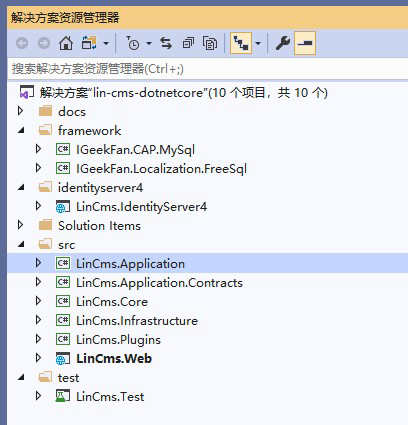Expand the LinCms.Infrastructure project
The width and height of the screenshot is (408, 425).
click(x=38, y=320)
